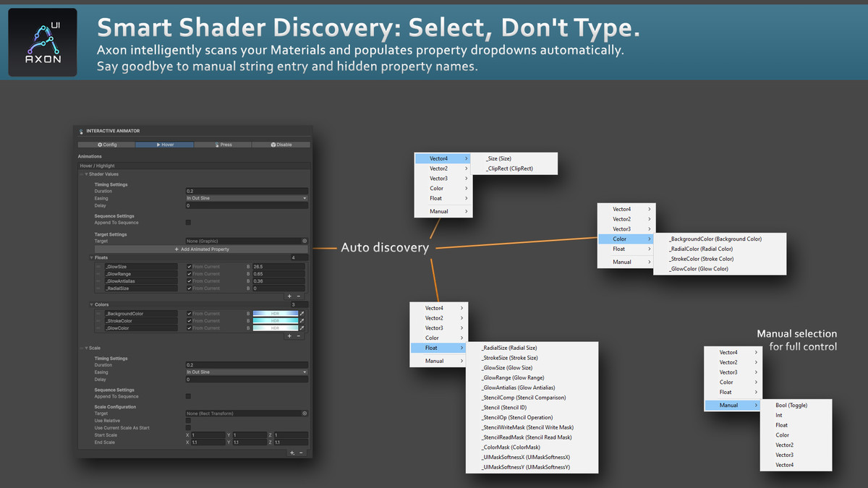Click the Add Animated Property button
868x488 pixels.
click(202, 249)
